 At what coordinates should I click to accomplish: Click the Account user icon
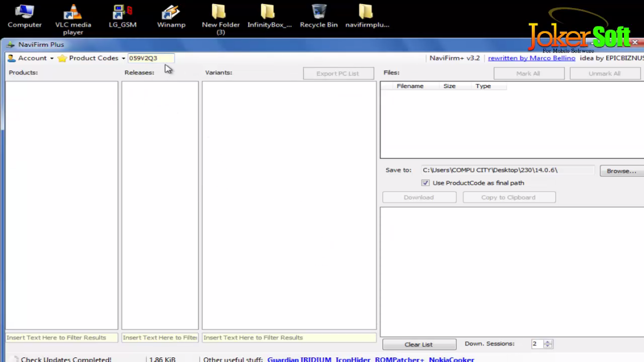click(x=11, y=58)
